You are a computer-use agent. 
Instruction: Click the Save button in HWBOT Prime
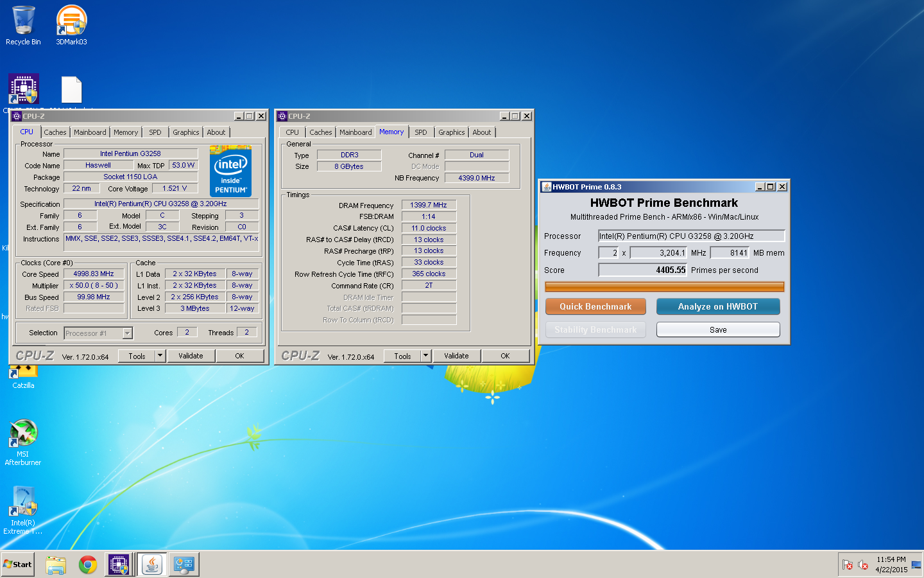click(x=718, y=329)
